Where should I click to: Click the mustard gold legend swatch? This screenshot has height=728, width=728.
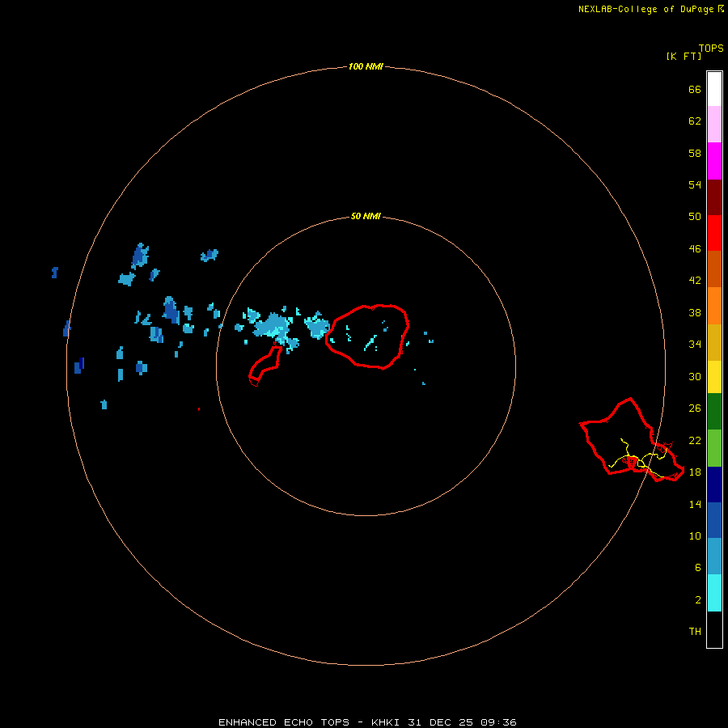pyautogui.click(x=714, y=343)
